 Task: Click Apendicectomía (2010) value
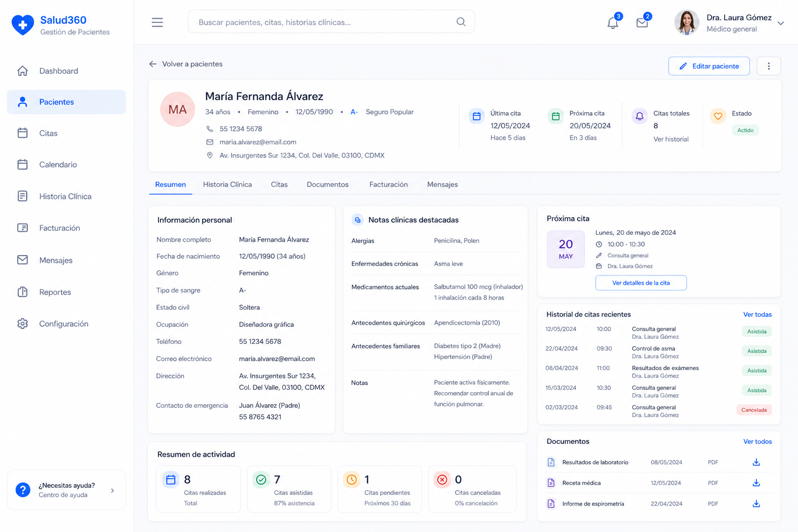click(467, 323)
